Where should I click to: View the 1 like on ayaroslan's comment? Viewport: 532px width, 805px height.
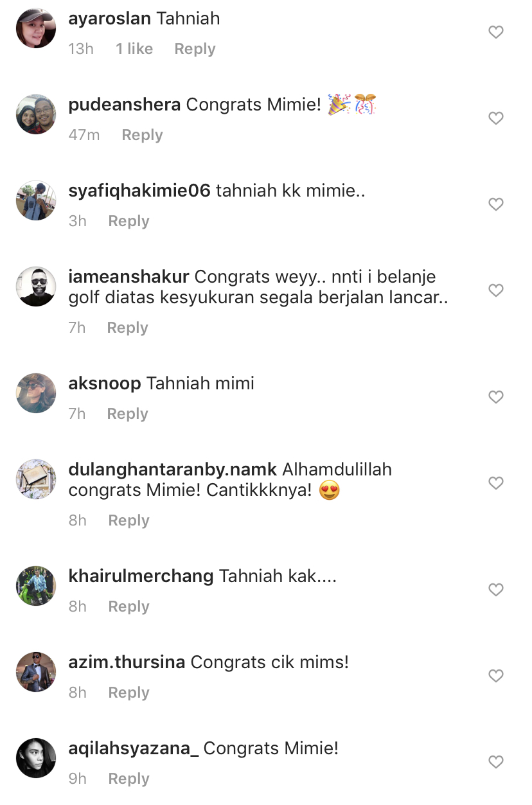point(134,49)
